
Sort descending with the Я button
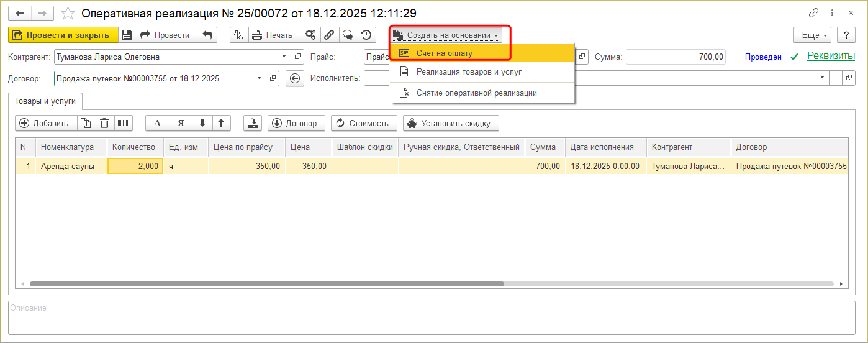coord(181,123)
